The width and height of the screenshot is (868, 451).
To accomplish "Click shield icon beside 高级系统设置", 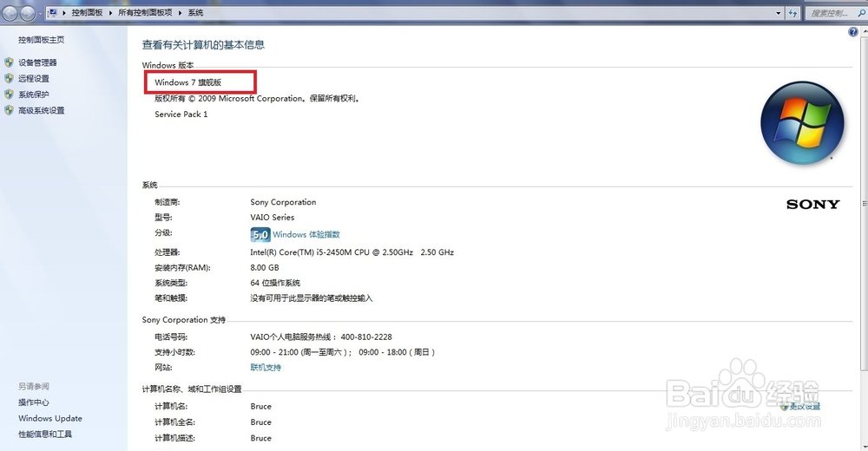I will pyautogui.click(x=9, y=110).
